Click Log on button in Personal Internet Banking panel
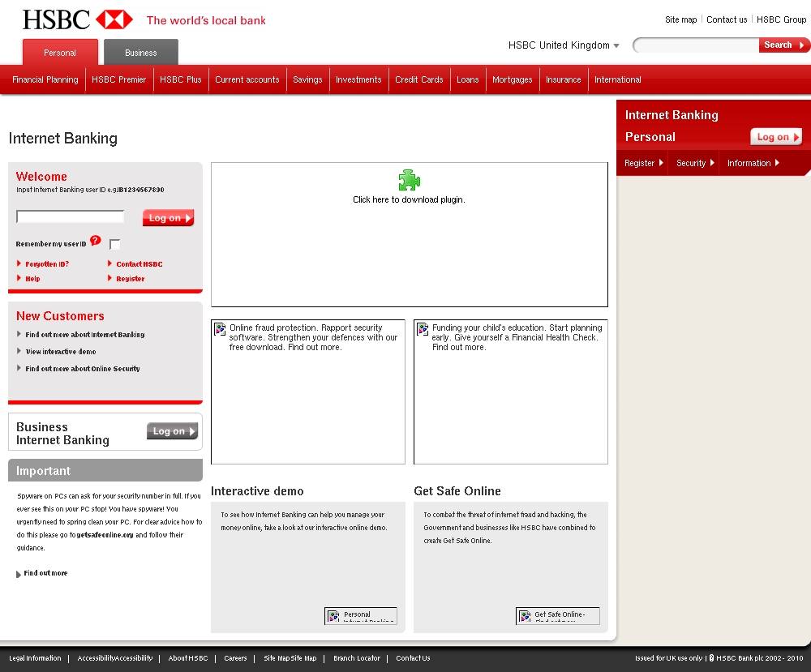 point(776,136)
